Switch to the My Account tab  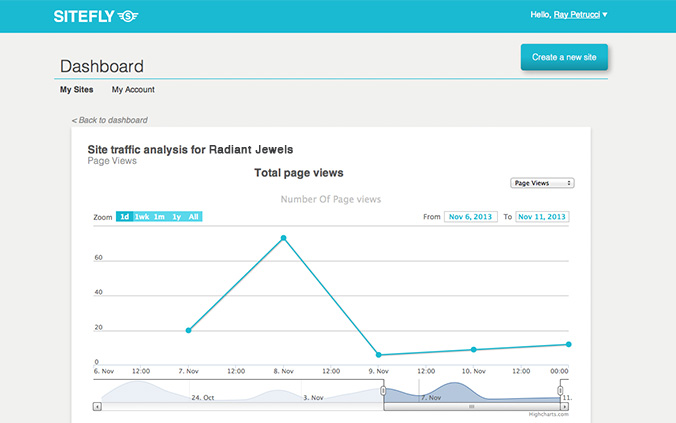[133, 90]
